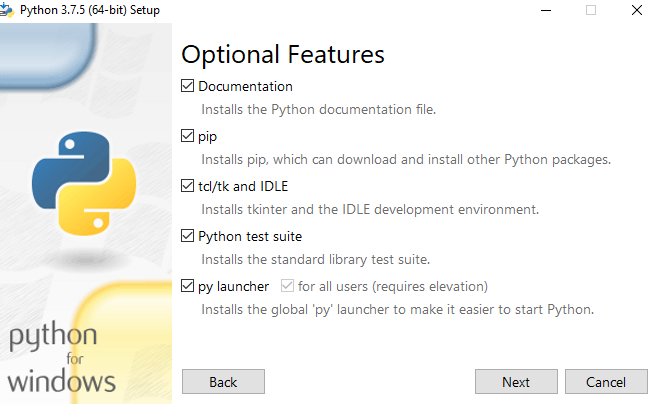Uncheck the Documentation checkbox
Viewport: 656px width, 404px height.
coord(187,86)
